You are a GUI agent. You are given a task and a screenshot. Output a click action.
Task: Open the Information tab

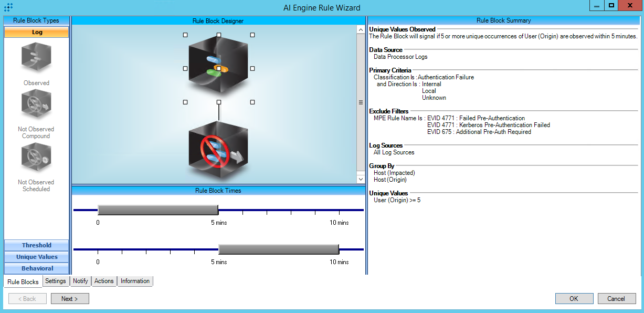click(135, 281)
